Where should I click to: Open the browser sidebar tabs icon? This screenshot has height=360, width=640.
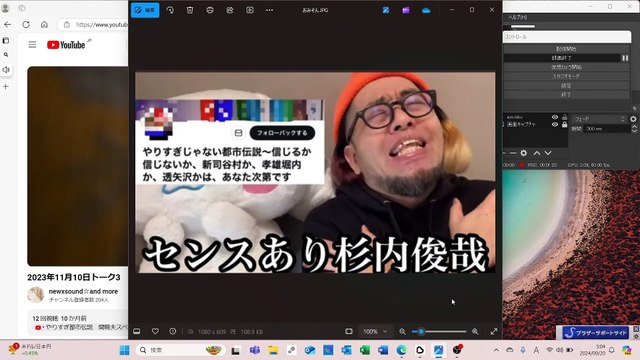tap(6, 40)
